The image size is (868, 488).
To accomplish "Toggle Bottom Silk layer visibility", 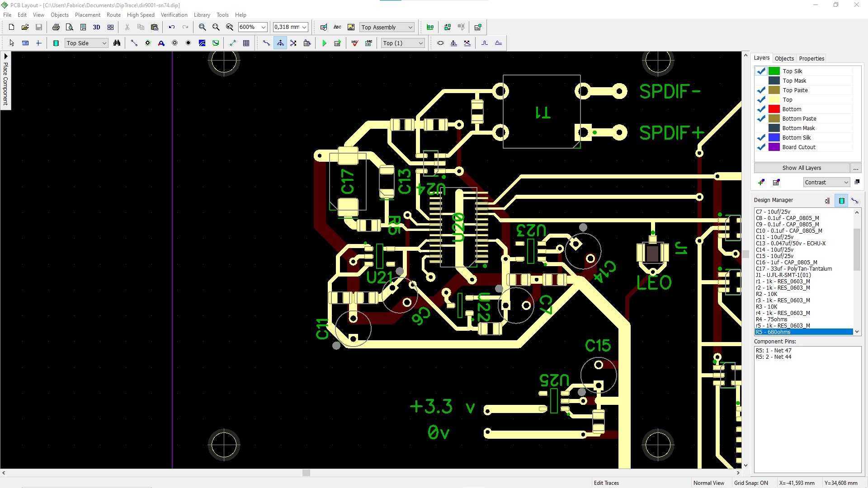I will click(x=761, y=137).
